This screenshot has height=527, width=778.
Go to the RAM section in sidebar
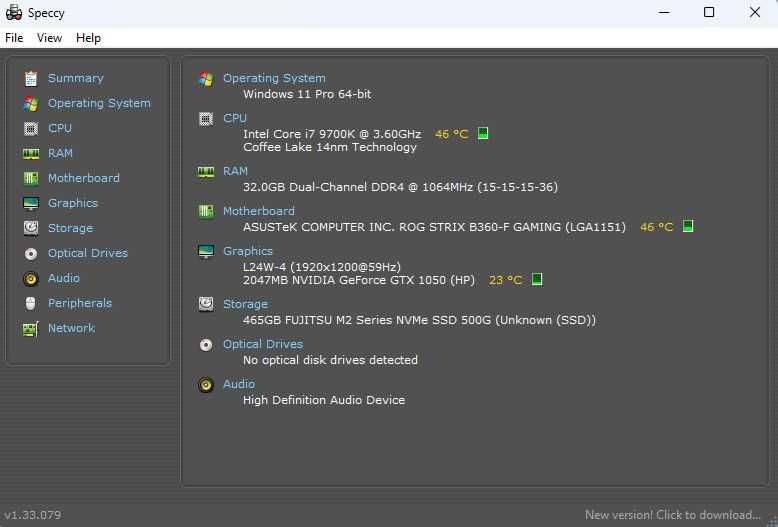tap(60, 153)
